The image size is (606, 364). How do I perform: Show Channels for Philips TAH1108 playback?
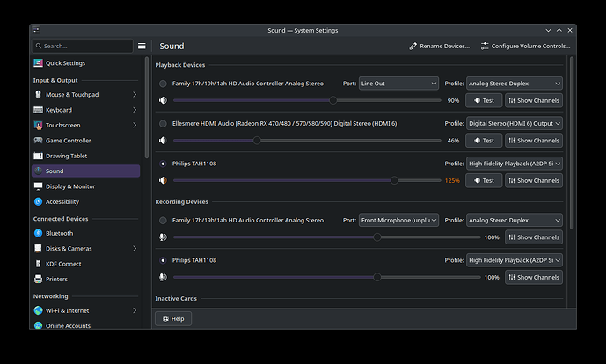(534, 180)
